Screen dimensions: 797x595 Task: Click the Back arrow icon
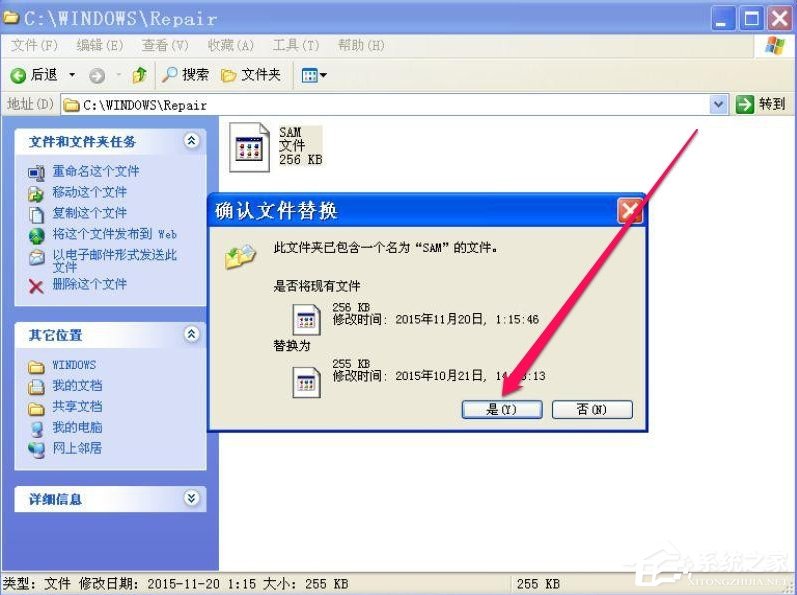coord(18,76)
